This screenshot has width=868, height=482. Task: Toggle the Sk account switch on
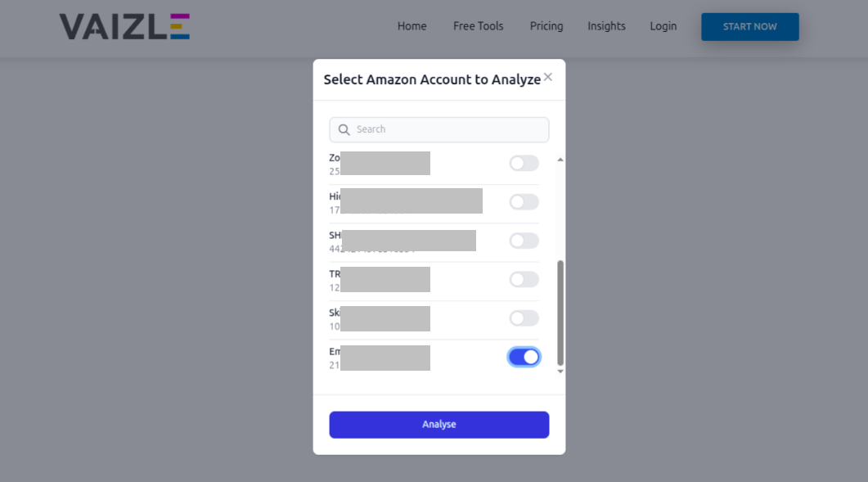[524, 318]
